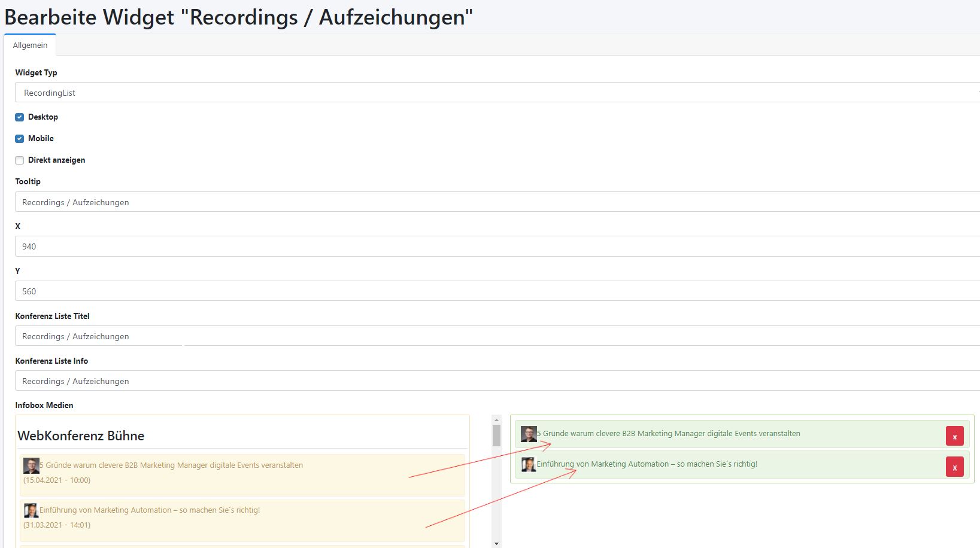Click speaker avatar of 'Einführung' in selected list

tap(528, 464)
